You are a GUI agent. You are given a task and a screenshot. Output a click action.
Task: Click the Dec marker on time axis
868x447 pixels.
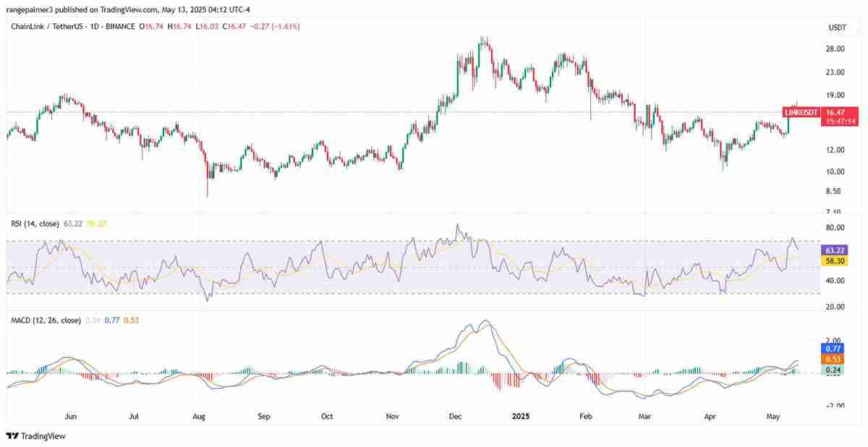[x=456, y=417]
